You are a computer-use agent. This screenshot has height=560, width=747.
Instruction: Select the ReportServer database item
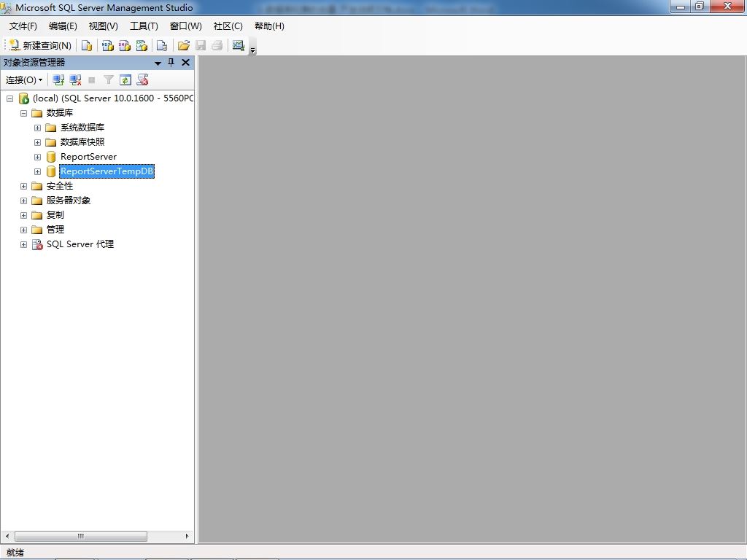click(x=88, y=157)
